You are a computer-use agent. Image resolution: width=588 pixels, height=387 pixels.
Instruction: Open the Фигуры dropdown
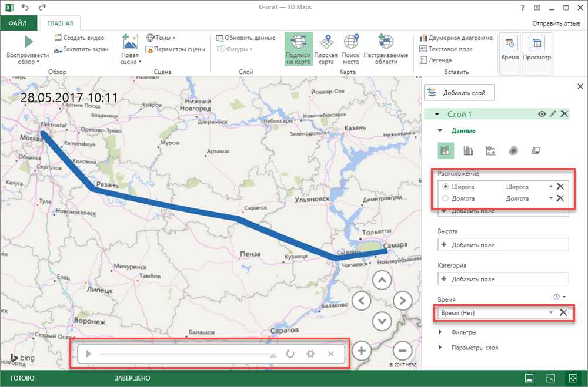[x=235, y=49]
